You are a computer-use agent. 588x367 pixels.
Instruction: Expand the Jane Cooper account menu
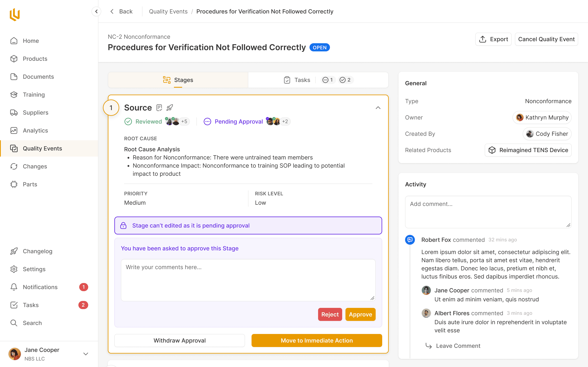86,354
